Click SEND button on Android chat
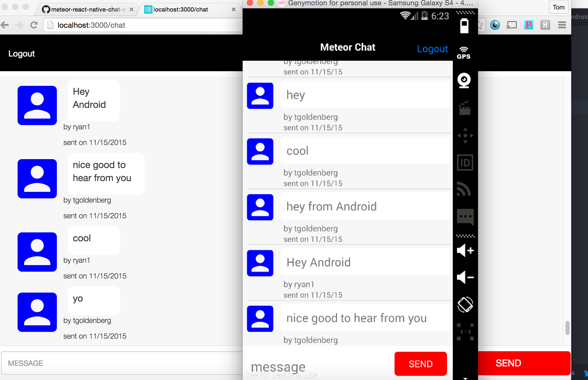Viewport: 588px width, 380px height. click(421, 364)
